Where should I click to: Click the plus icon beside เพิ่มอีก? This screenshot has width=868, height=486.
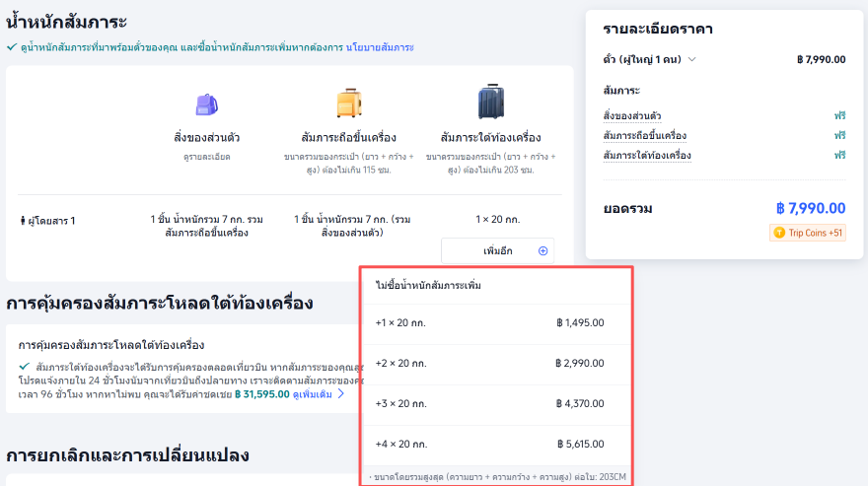coord(543,250)
